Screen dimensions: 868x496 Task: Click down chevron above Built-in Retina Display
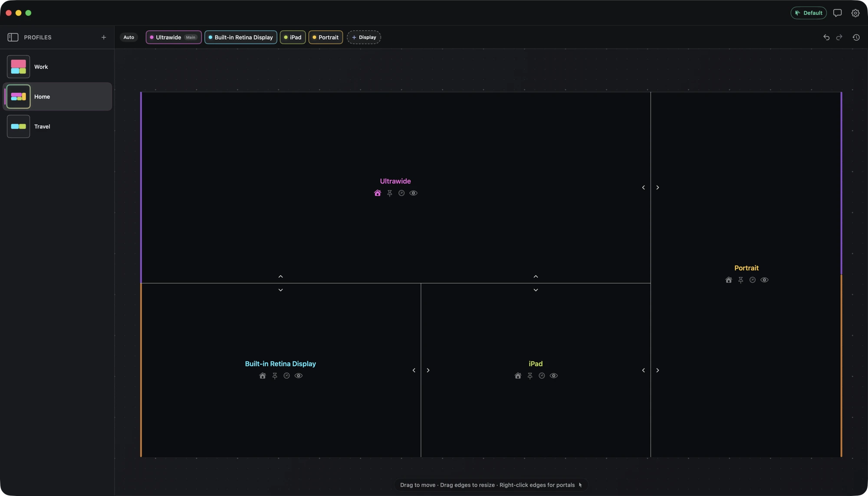click(x=281, y=290)
